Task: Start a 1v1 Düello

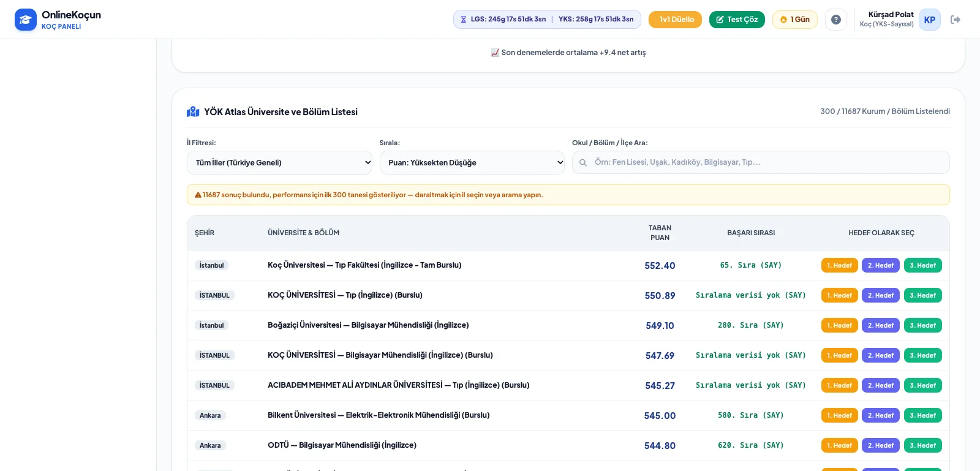Action: 675,20
